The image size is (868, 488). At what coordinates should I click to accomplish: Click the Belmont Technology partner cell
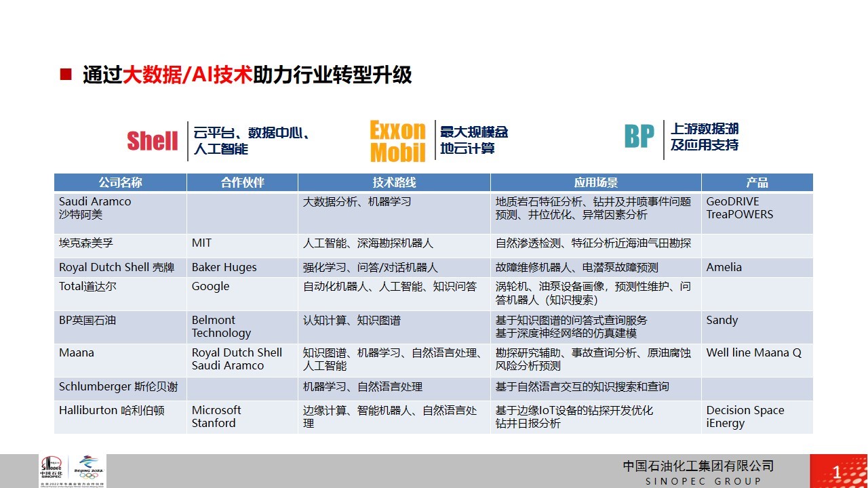coord(242,327)
